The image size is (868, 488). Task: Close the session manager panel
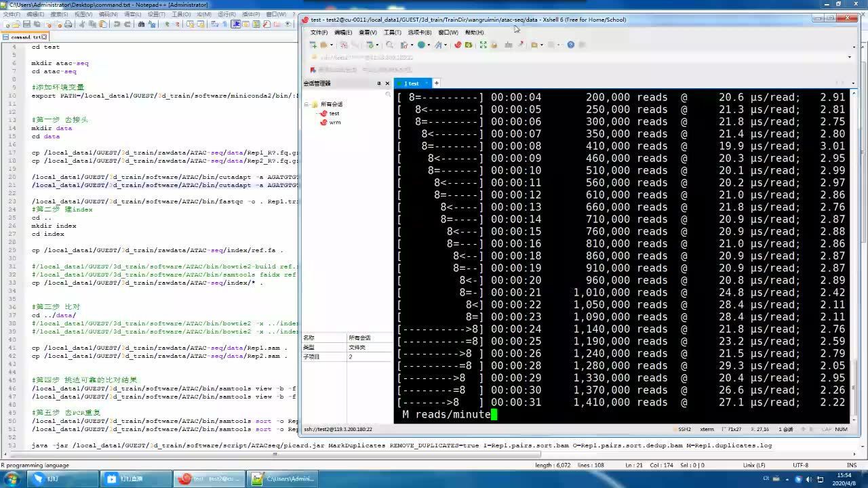click(x=387, y=83)
